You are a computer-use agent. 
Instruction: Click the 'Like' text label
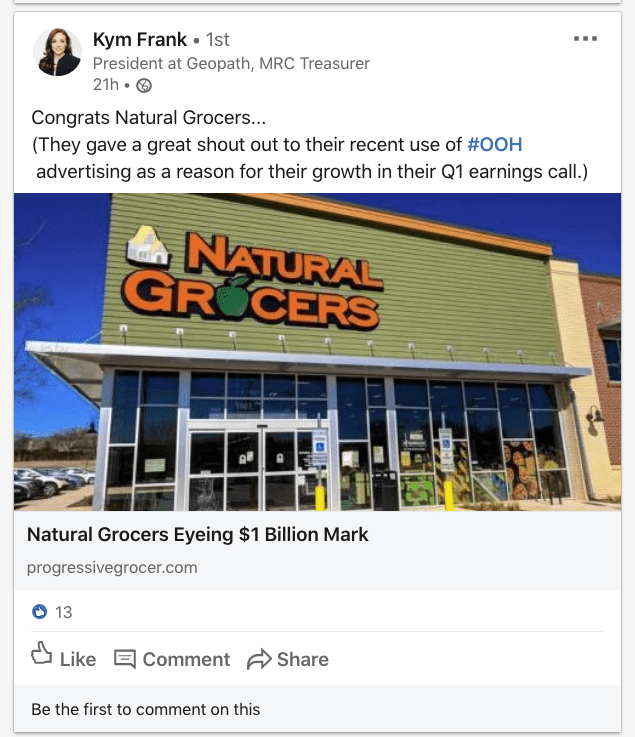click(x=78, y=659)
